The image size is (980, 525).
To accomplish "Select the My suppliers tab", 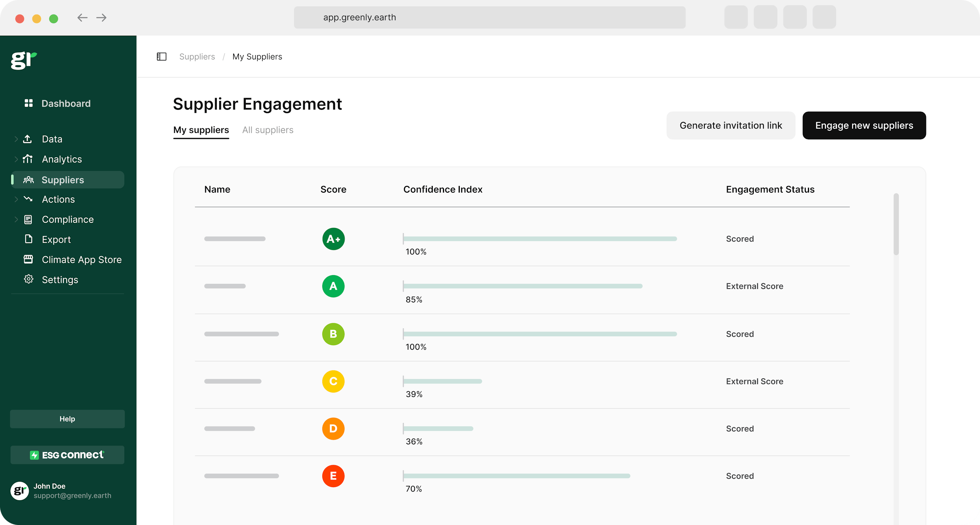I will click(x=201, y=130).
